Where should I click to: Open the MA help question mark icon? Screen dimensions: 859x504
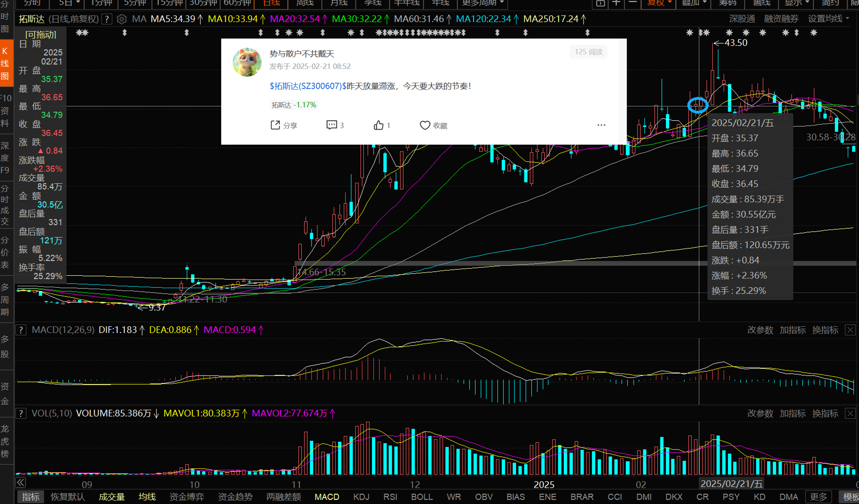coord(107,19)
